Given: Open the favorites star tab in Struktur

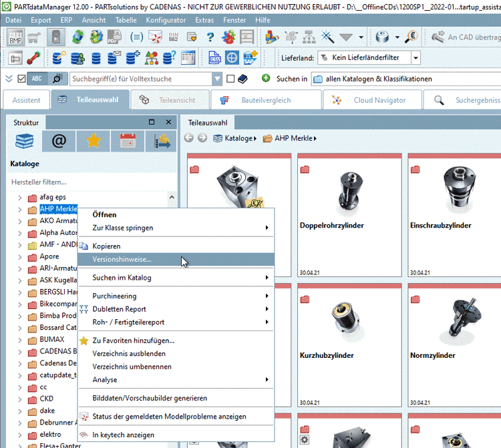Looking at the screenshot, I should (x=93, y=141).
